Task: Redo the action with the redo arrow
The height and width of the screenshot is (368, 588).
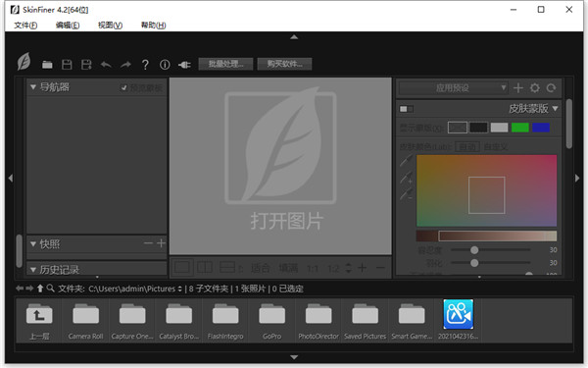Action: (125, 65)
